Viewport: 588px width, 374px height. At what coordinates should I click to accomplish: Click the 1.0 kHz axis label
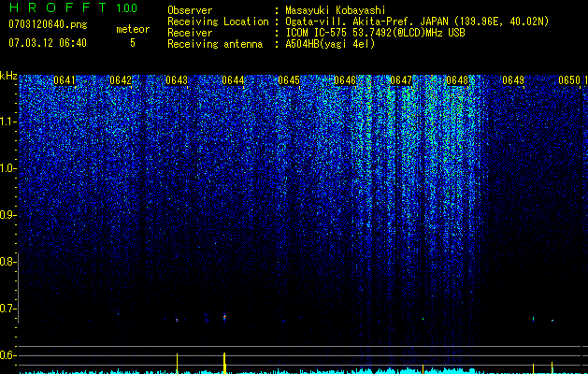7,168
